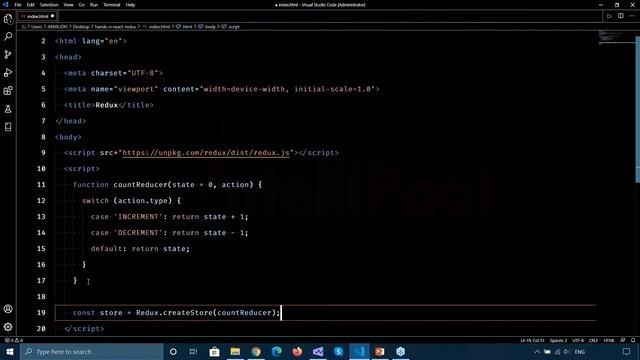Launch Microsoft Store from taskbar

[214, 352]
